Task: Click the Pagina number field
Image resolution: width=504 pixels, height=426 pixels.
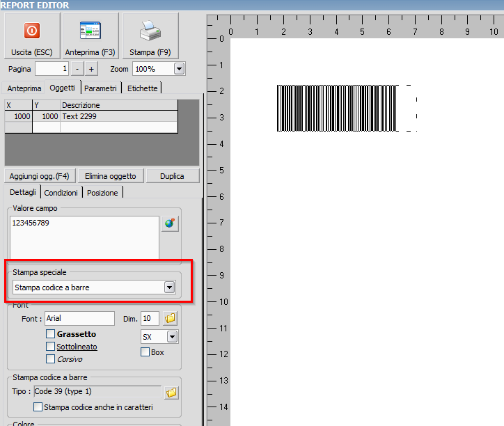Action: (52, 69)
